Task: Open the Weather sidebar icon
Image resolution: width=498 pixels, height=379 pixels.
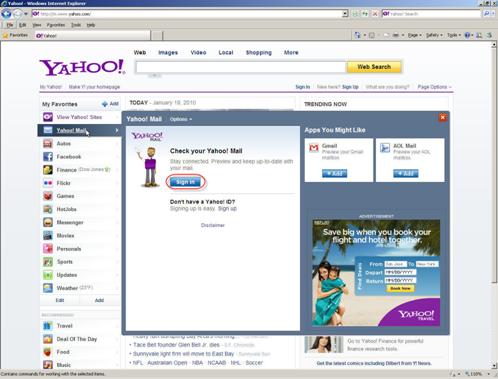Action: (48, 288)
